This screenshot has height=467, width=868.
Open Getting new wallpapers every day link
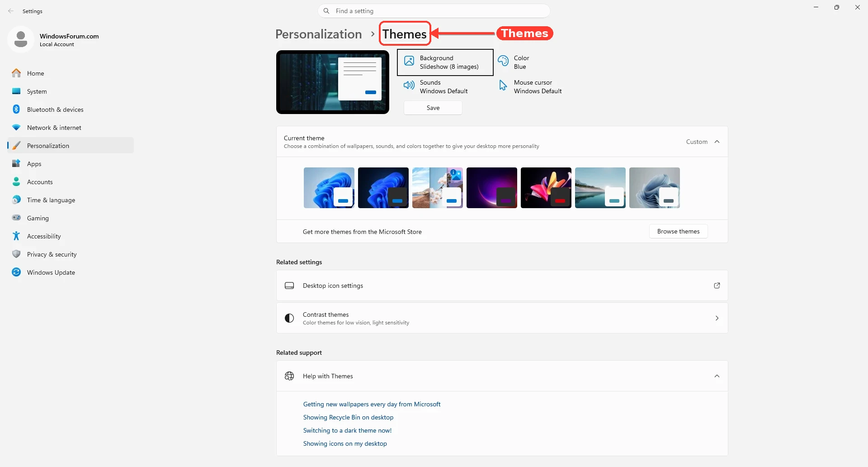coord(372,404)
